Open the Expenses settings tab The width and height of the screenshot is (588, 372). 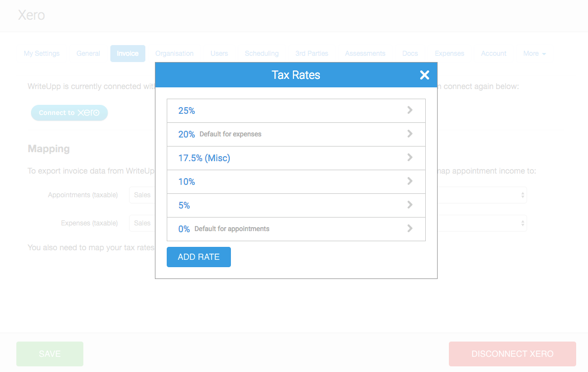pyautogui.click(x=449, y=54)
